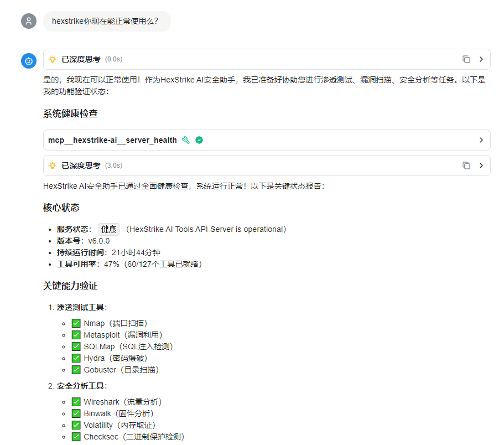Click the green checkmark next to Wireshark
Viewport: 504px width, 445px height.
click(76, 402)
